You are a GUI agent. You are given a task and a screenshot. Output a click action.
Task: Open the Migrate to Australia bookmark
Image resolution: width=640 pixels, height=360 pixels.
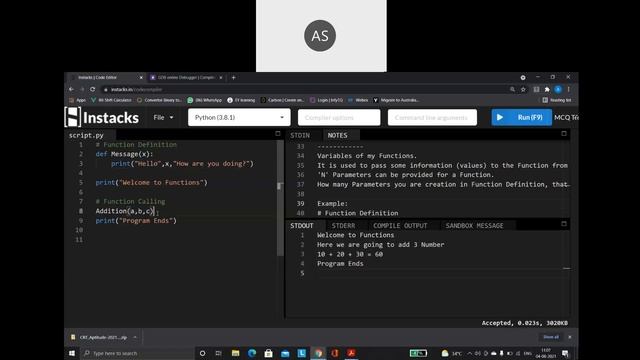[x=396, y=100]
